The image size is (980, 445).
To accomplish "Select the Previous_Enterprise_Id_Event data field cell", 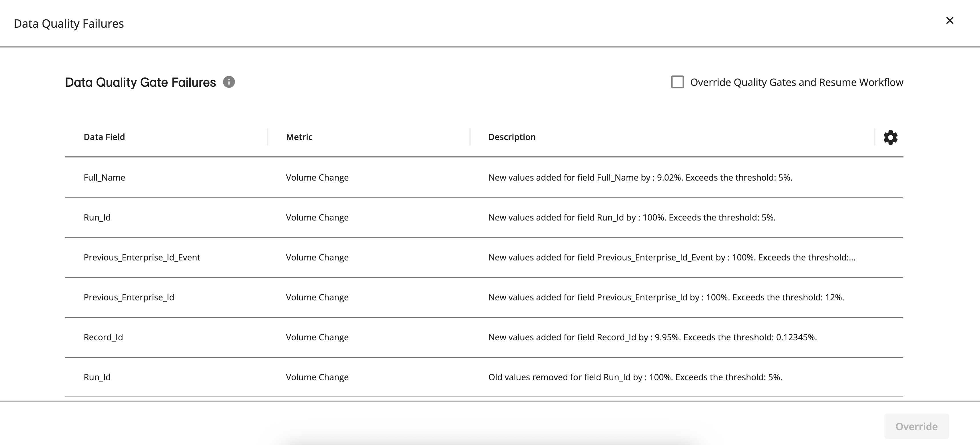I will click(x=142, y=257).
